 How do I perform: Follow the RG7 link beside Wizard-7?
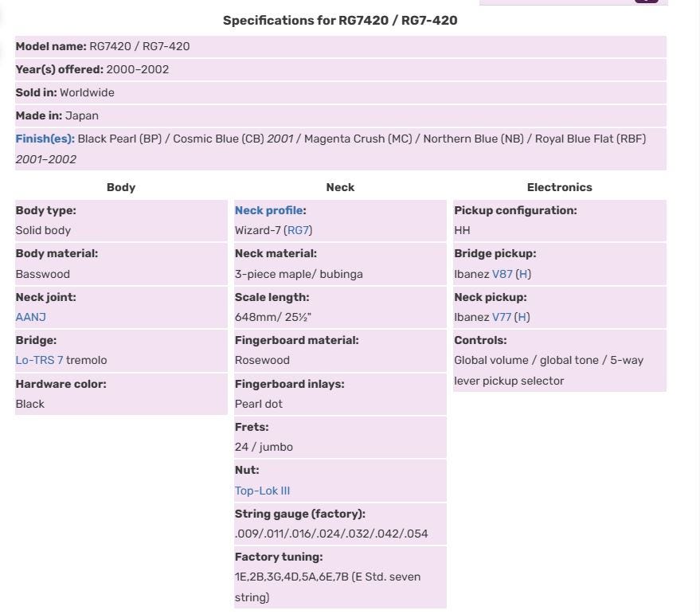298,230
